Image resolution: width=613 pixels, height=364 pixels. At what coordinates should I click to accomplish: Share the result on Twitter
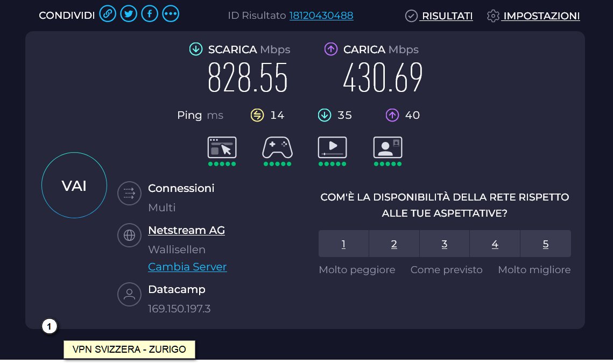coord(129,14)
